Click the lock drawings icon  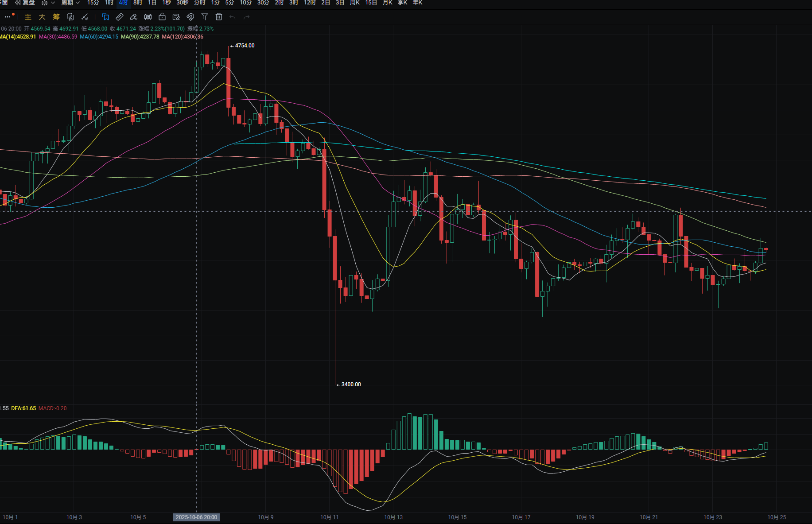click(162, 17)
